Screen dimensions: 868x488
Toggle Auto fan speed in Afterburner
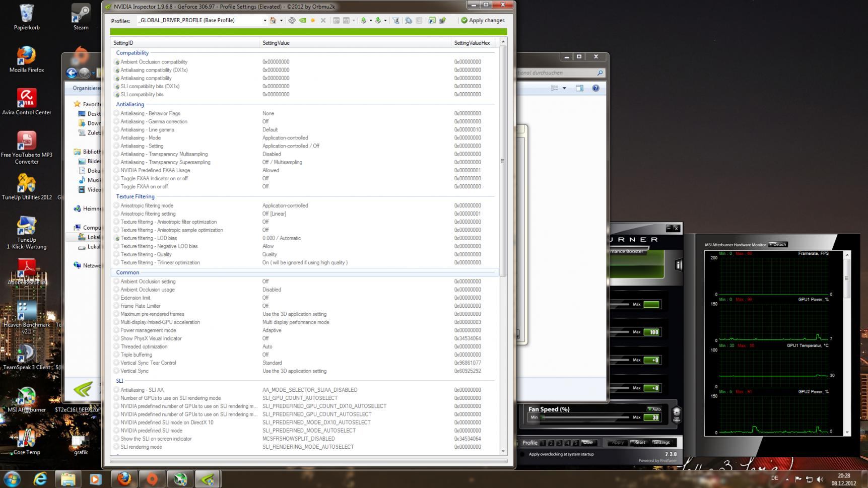[654, 409]
